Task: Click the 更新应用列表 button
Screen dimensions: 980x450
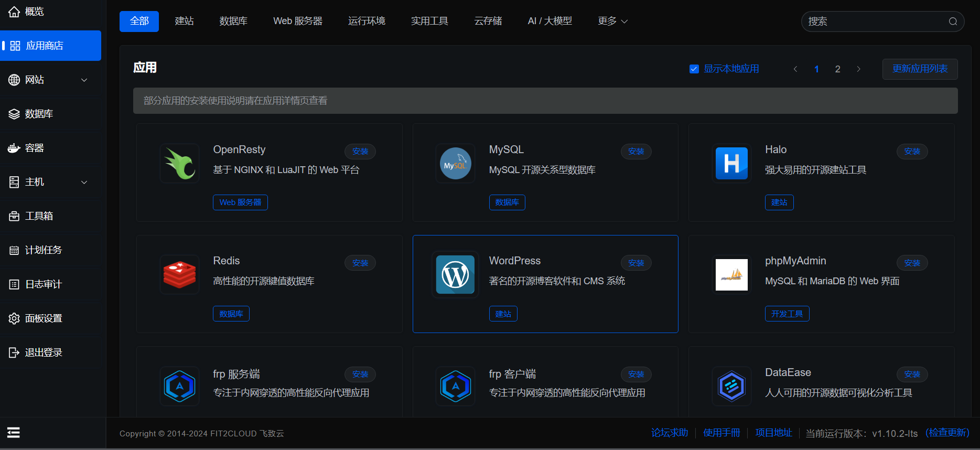Action: coord(920,69)
